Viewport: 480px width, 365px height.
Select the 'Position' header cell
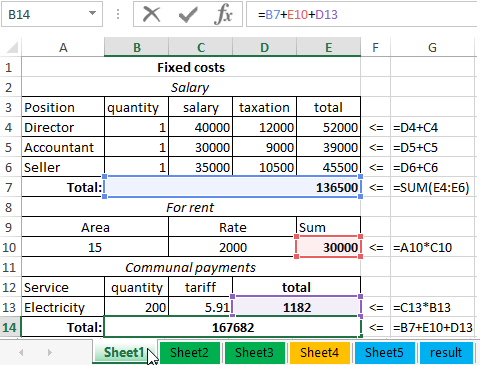(x=63, y=107)
